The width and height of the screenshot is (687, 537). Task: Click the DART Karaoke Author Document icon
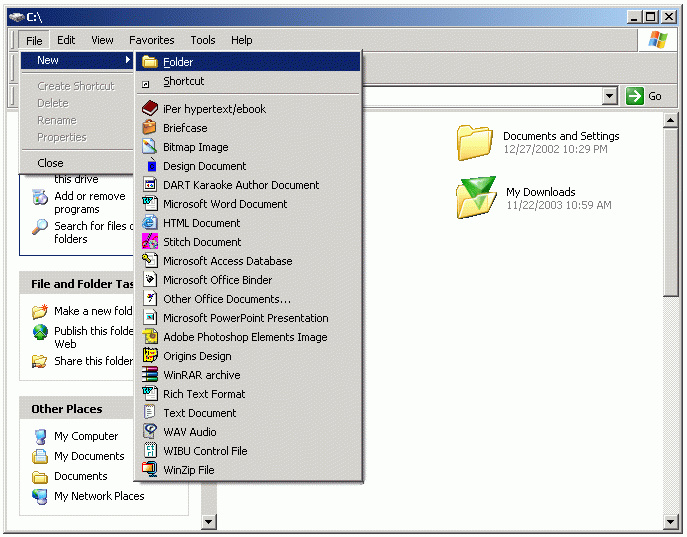150,185
